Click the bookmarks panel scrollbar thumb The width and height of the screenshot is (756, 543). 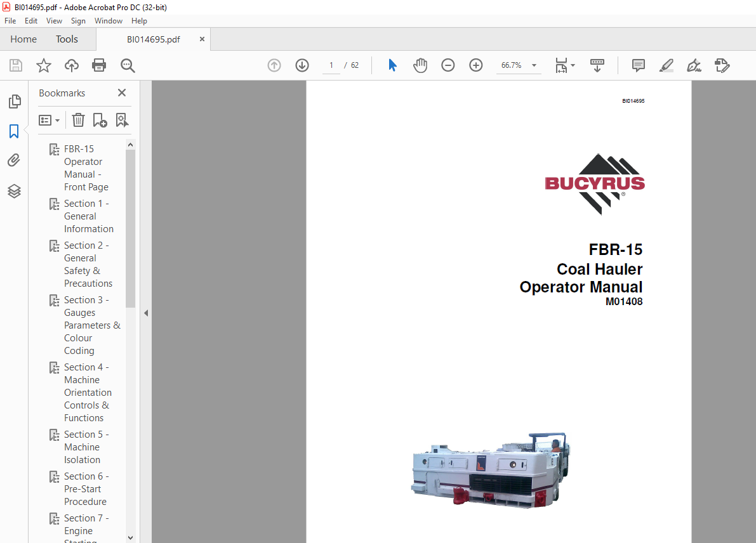[130, 228]
